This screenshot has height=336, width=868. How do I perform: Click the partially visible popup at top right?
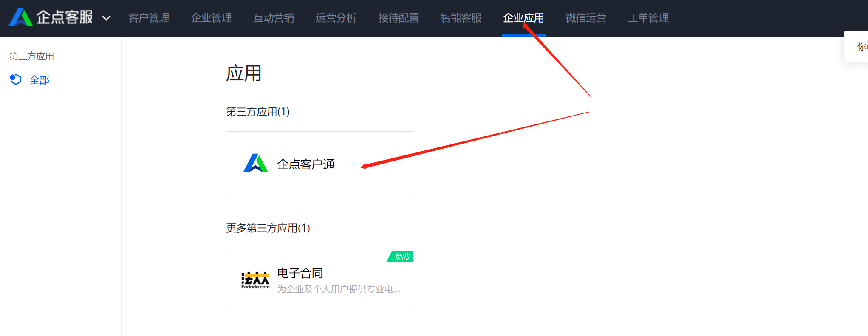tap(856, 46)
